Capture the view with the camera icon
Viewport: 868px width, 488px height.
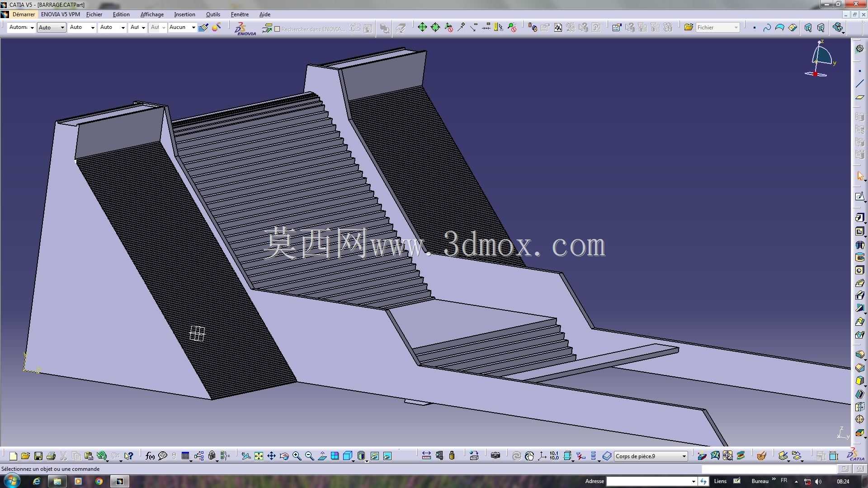(x=495, y=456)
